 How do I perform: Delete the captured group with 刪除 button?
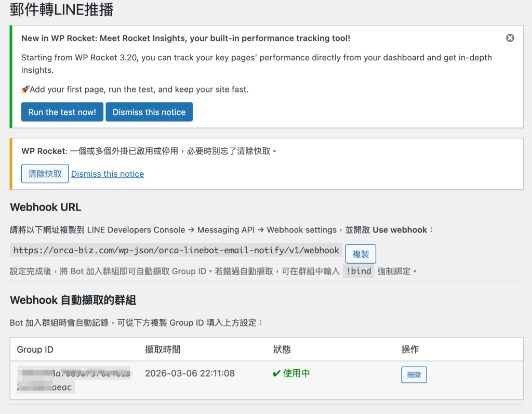(x=414, y=374)
